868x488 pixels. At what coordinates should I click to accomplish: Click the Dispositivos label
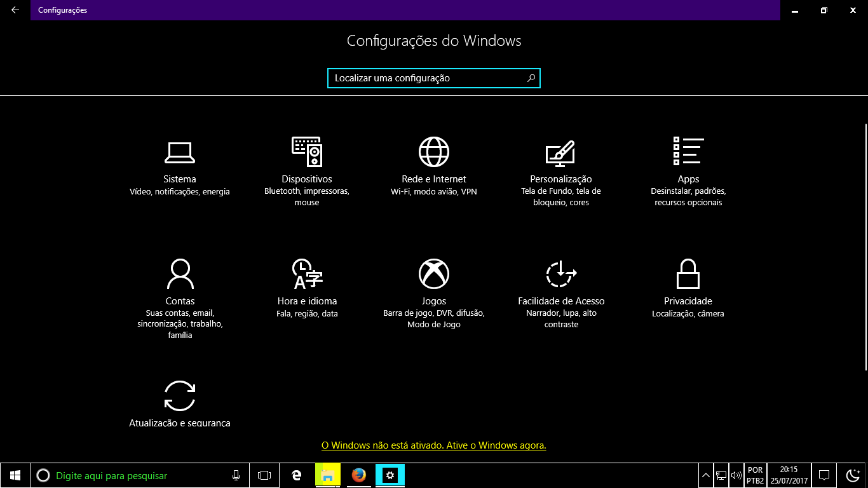[307, 179]
